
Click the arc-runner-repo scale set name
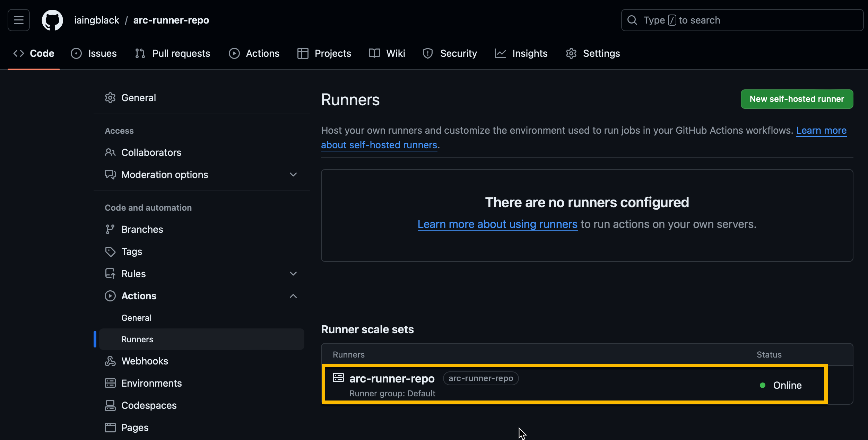[x=392, y=378]
